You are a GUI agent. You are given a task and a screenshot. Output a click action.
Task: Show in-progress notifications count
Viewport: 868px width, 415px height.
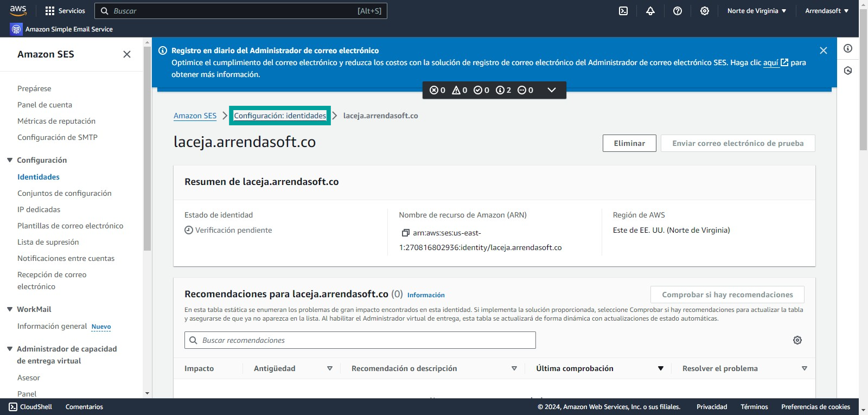[x=525, y=90]
